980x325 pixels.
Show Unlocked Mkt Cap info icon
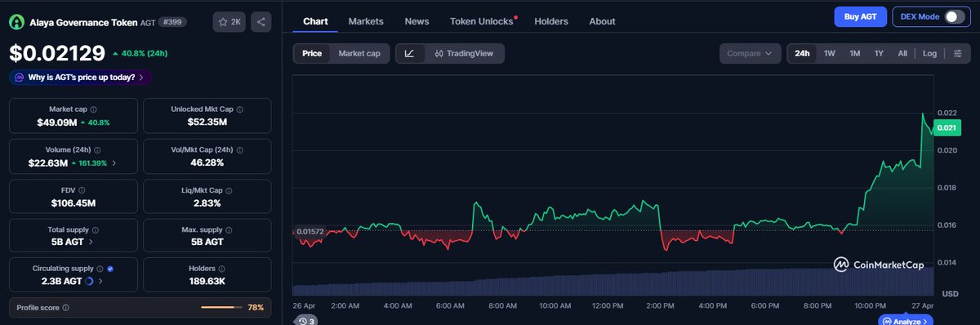pyautogui.click(x=239, y=109)
